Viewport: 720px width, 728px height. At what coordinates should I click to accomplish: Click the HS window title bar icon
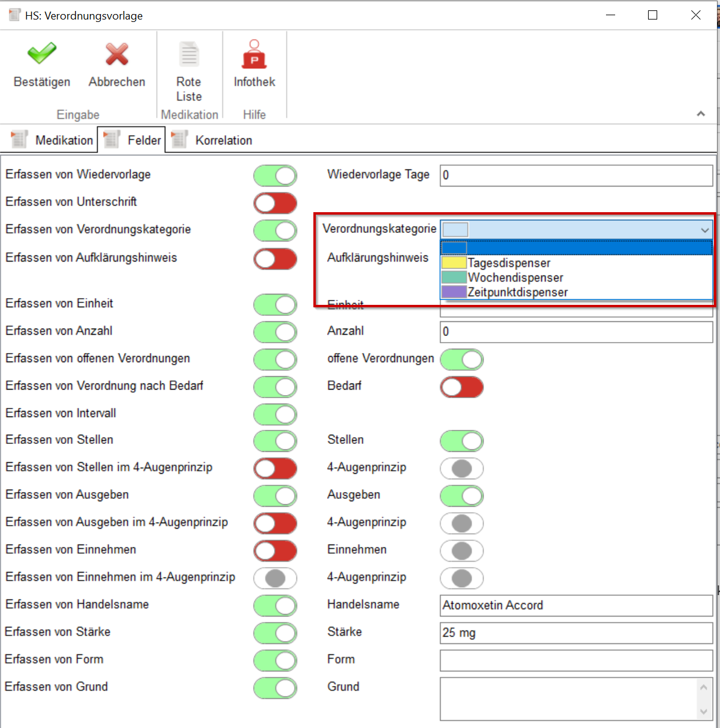pyautogui.click(x=14, y=15)
